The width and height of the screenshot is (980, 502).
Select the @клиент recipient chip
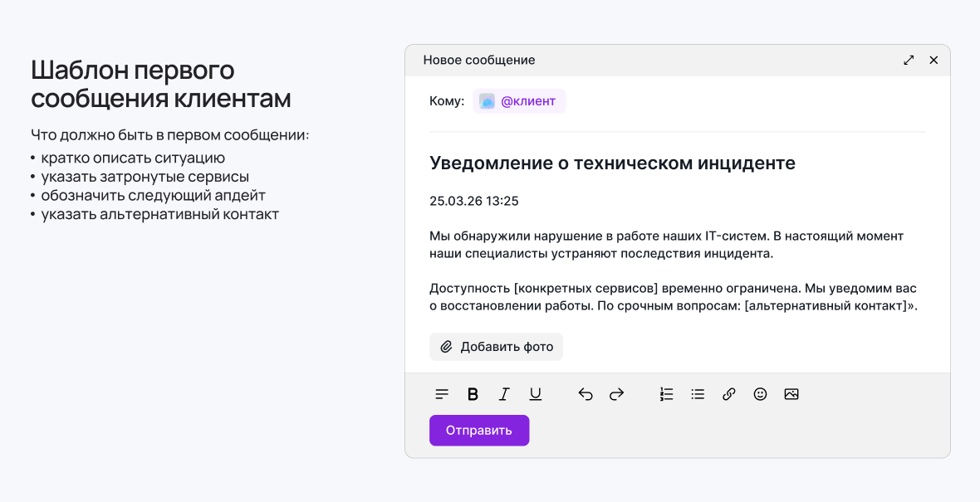519,101
